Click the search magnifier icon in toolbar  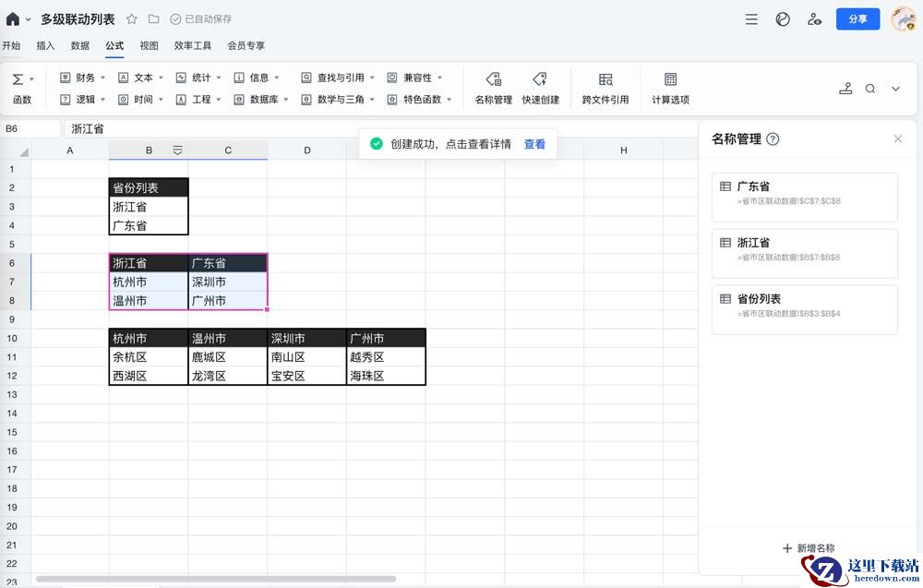[x=870, y=89]
